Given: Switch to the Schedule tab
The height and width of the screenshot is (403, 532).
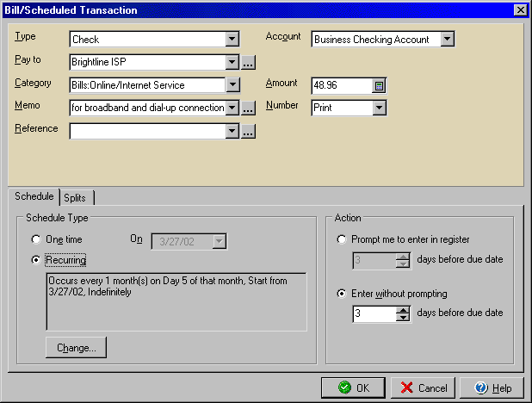Looking at the screenshot, I should (x=34, y=196).
